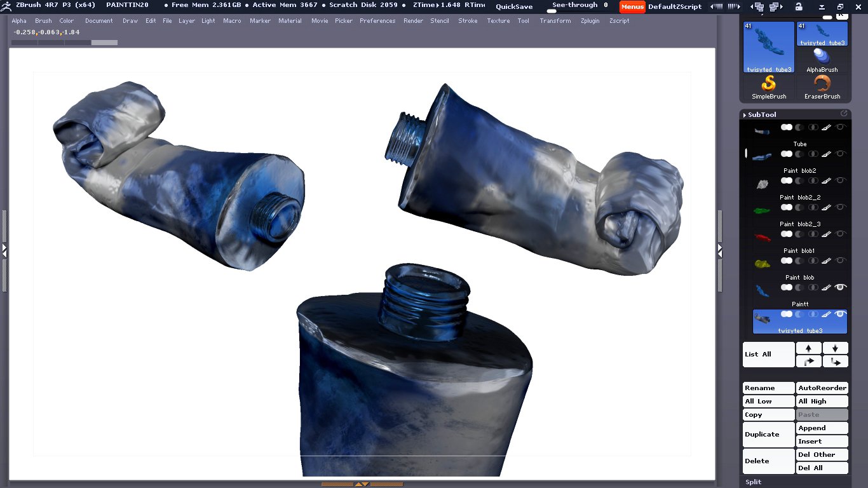Viewport: 868px width, 488px height.
Task: Toggle visibility of the Paintt subtool
Action: 841,287
